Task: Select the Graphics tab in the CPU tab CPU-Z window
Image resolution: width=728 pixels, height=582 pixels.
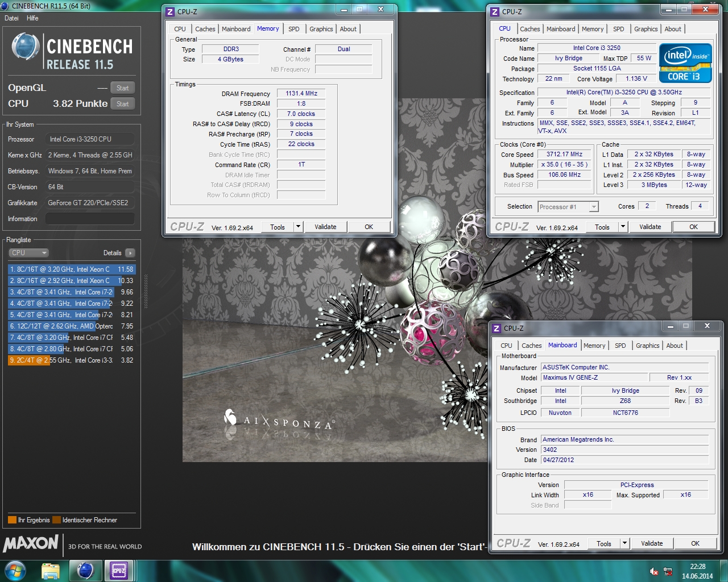Action: pyautogui.click(x=646, y=29)
